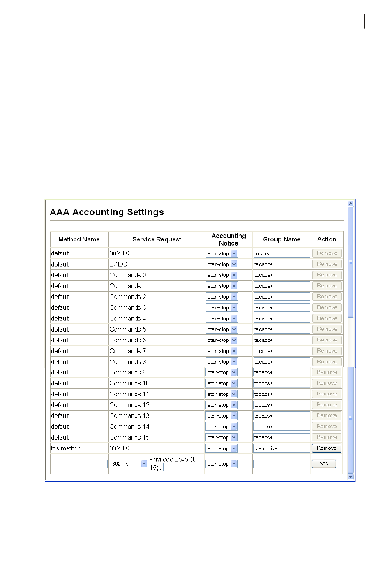
Task: Open Accounting Notice dropdown for Commands 6
Action: pyautogui.click(x=222, y=340)
